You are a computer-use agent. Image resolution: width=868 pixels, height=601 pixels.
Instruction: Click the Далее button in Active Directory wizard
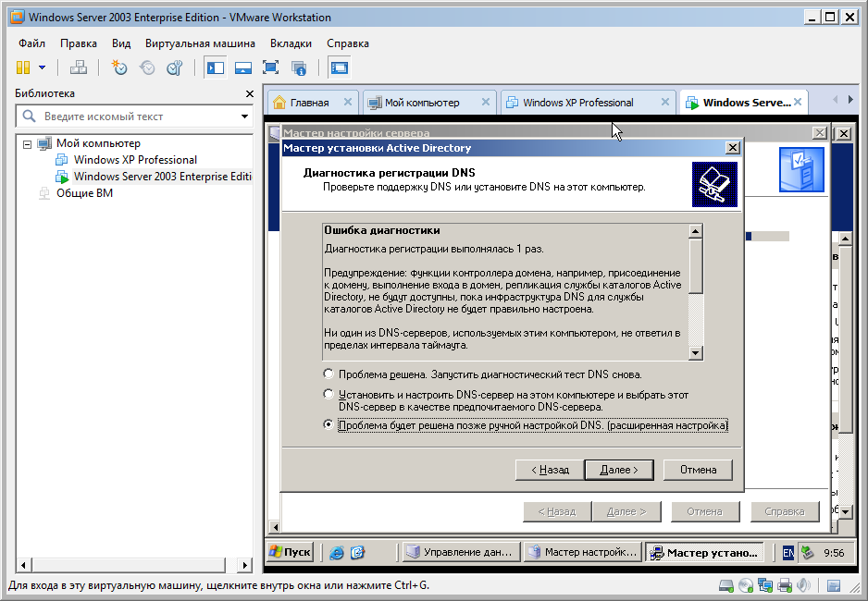tap(619, 470)
